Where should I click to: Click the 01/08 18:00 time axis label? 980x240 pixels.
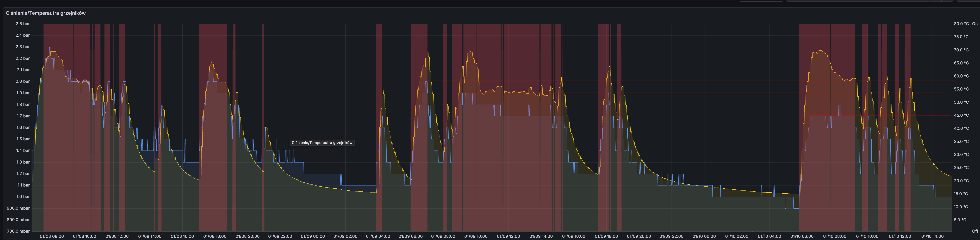click(x=215, y=236)
